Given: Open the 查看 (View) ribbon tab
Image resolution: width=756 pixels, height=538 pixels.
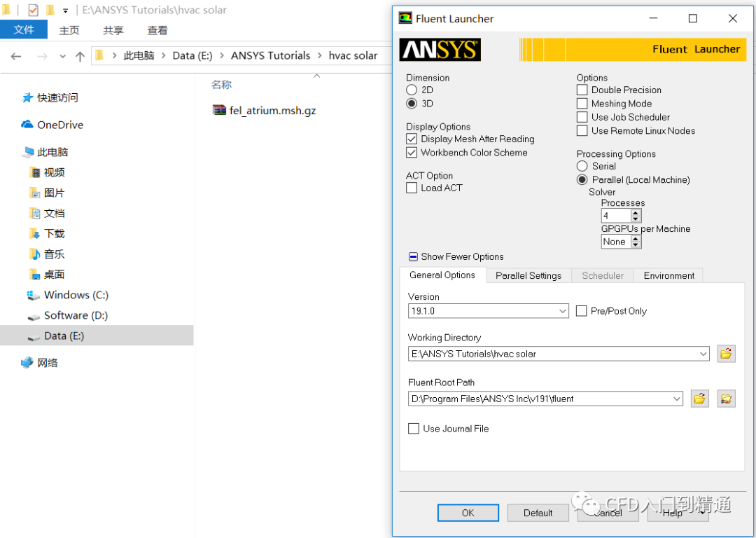Looking at the screenshot, I should point(157,30).
